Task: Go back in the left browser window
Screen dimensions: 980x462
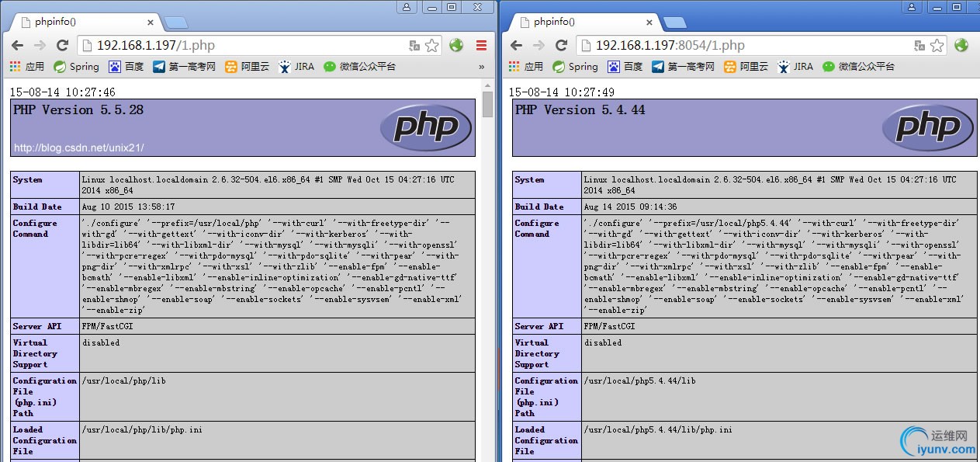Action: 16,45
